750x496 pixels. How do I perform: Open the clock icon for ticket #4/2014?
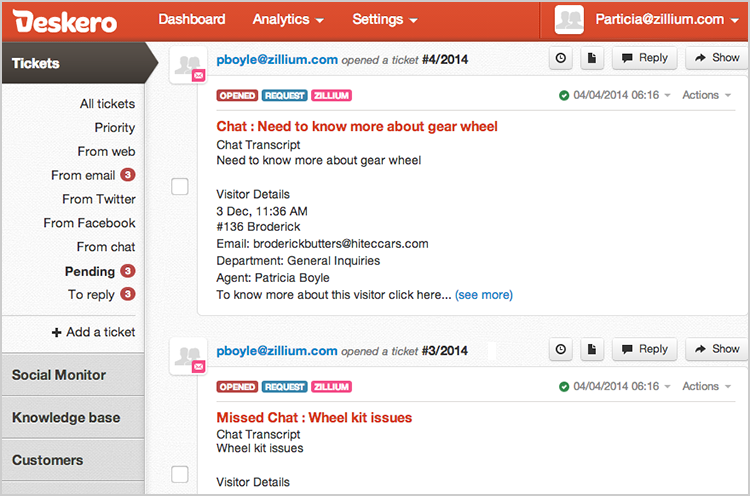point(561,58)
